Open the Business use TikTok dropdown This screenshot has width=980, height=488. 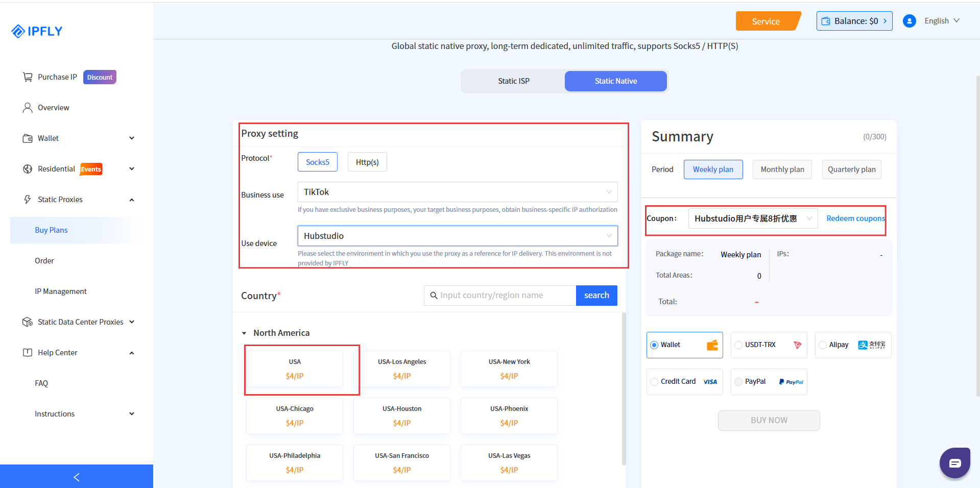[458, 192]
